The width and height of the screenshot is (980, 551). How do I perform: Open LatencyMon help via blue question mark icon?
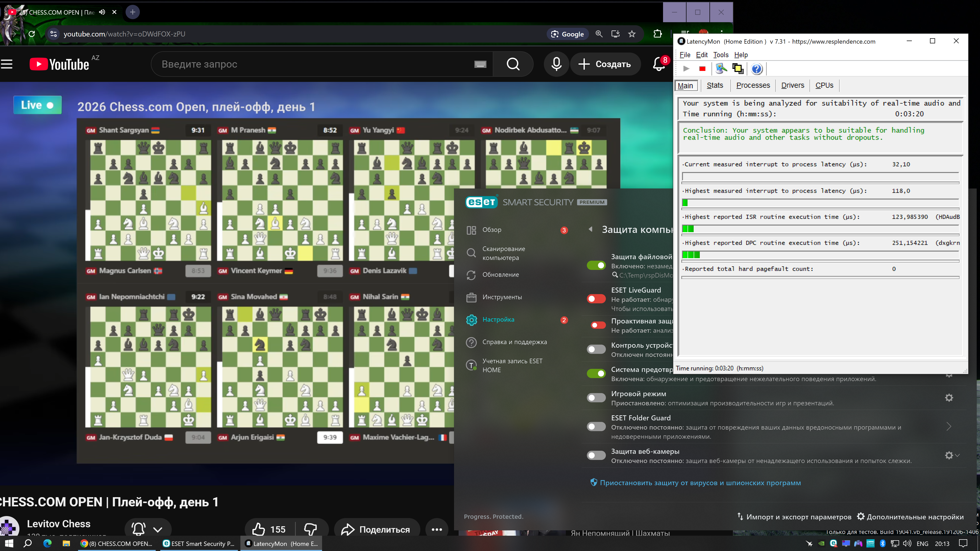coord(757,69)
